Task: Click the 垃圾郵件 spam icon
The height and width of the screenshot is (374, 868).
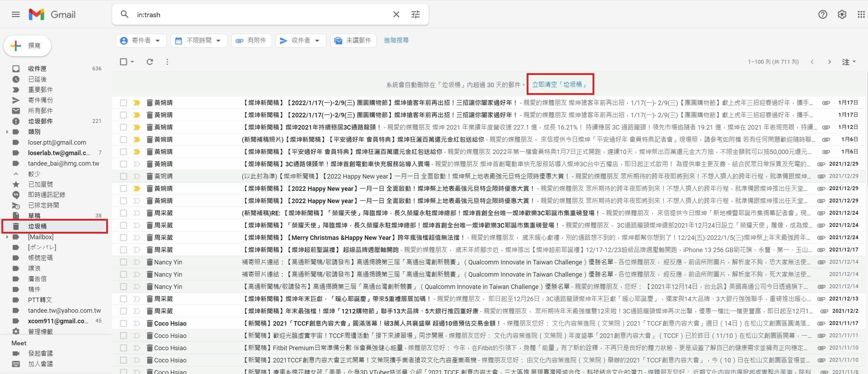Action: 16,121
